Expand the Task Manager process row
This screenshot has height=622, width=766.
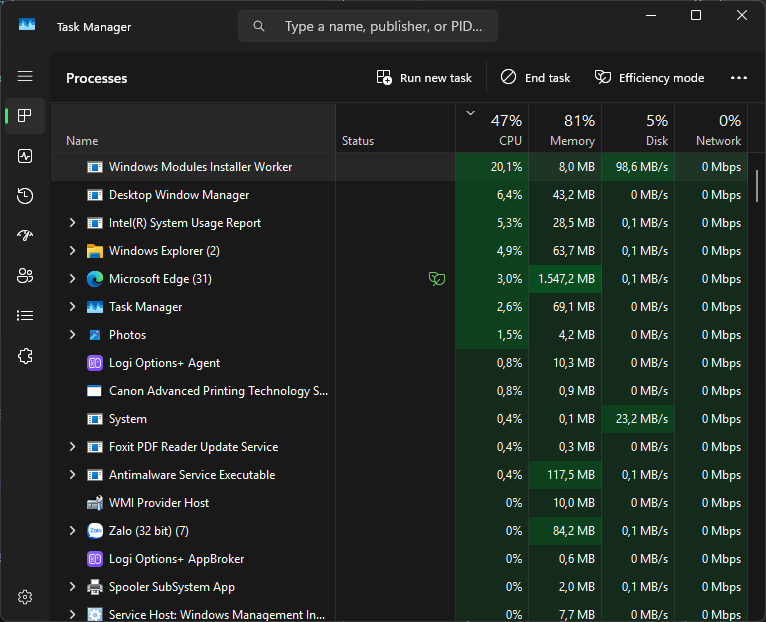coord(72,307)
